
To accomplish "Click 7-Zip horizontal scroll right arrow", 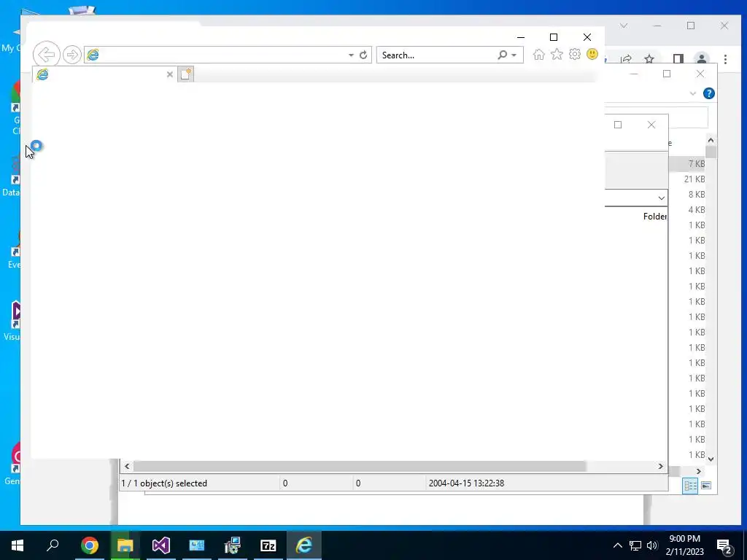I will point(661,466).
